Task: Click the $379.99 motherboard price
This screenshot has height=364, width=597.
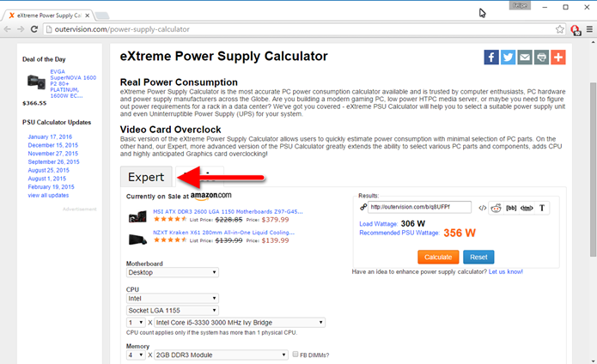Action: point(275,220)
